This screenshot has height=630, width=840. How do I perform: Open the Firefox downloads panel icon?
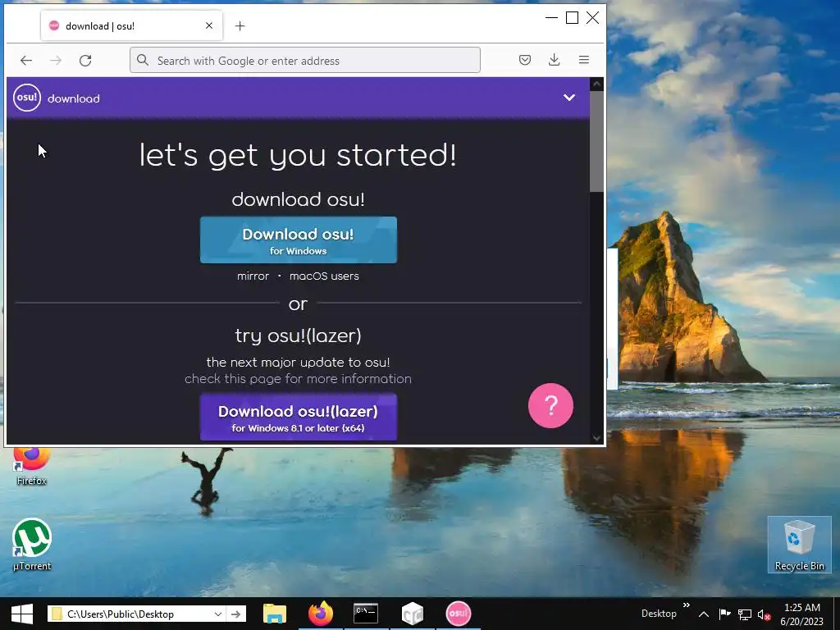[x=555, y=60]
